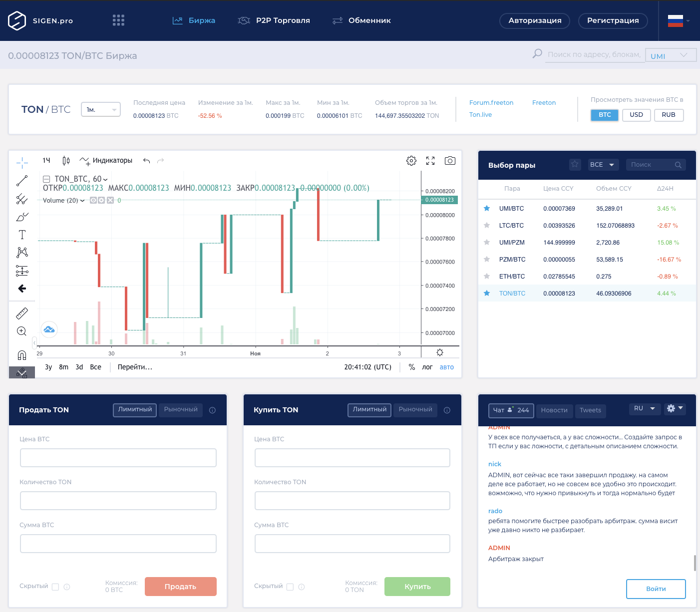Toggle percent scale on chart
The height and width of the screenshot is (612, 700).
412,367
